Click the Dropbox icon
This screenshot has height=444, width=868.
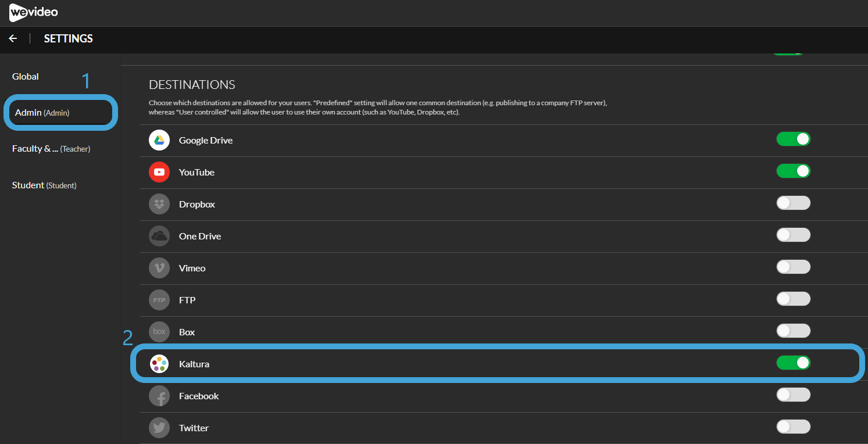[159, 204]
